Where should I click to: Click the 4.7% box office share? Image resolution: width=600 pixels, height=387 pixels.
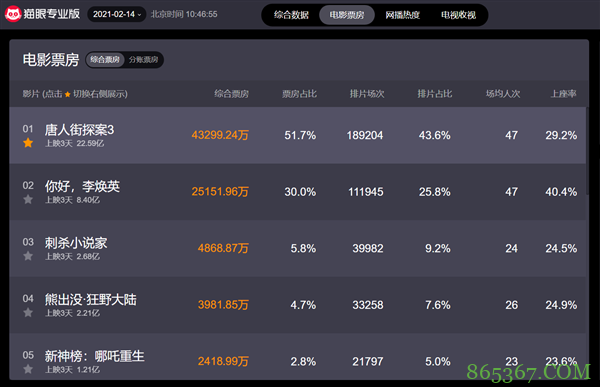click(x=303, y=305)
